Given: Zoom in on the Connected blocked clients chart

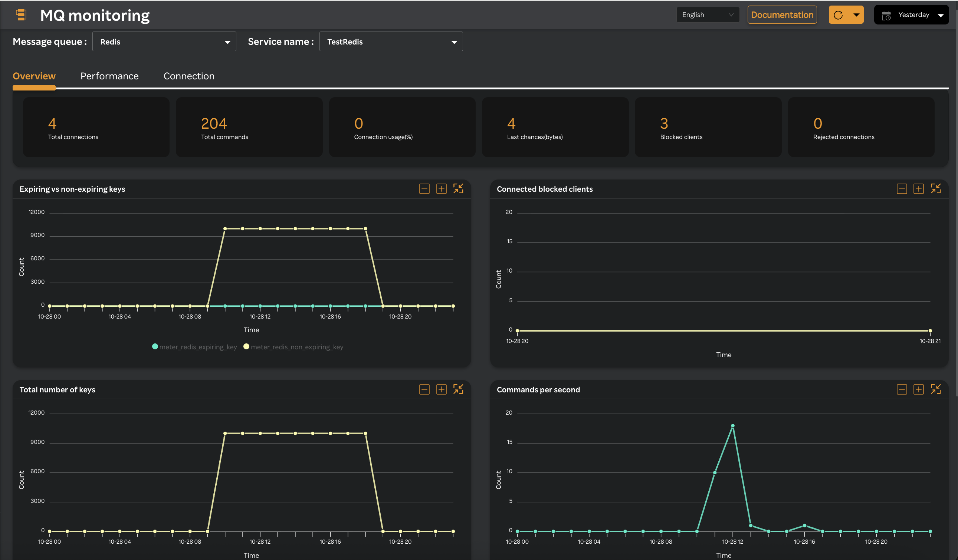Looking at the screenshot, I should tap(919, 188).
